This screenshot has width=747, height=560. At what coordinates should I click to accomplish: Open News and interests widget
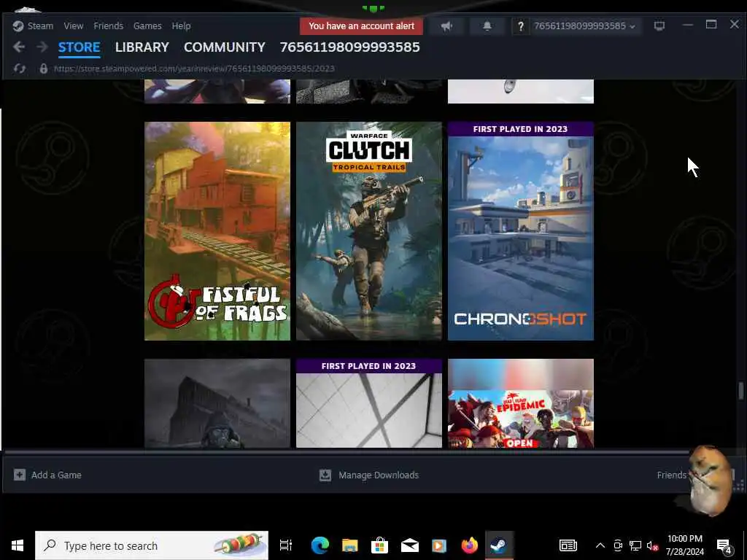[x=568, y=545]
